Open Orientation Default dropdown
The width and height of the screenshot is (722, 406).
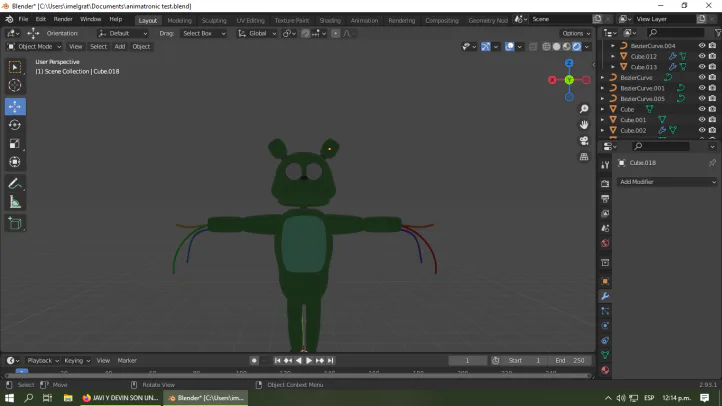tap(122, 33)
